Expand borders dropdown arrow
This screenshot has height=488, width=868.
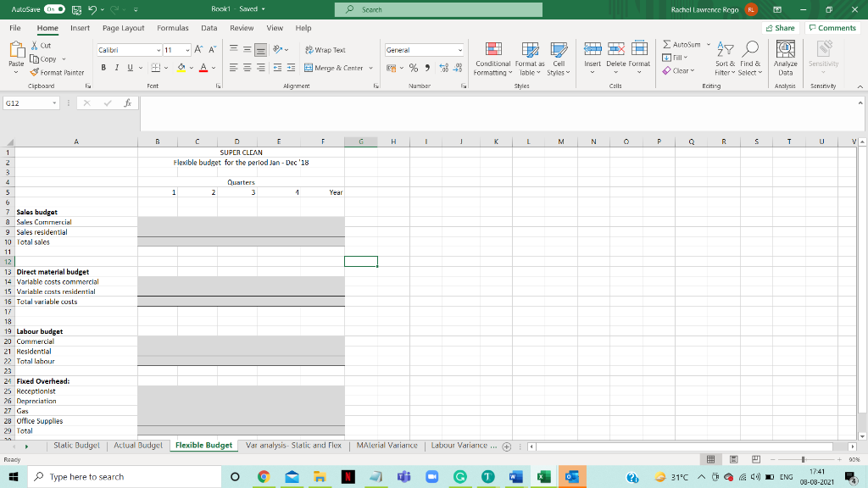point(166,68)
